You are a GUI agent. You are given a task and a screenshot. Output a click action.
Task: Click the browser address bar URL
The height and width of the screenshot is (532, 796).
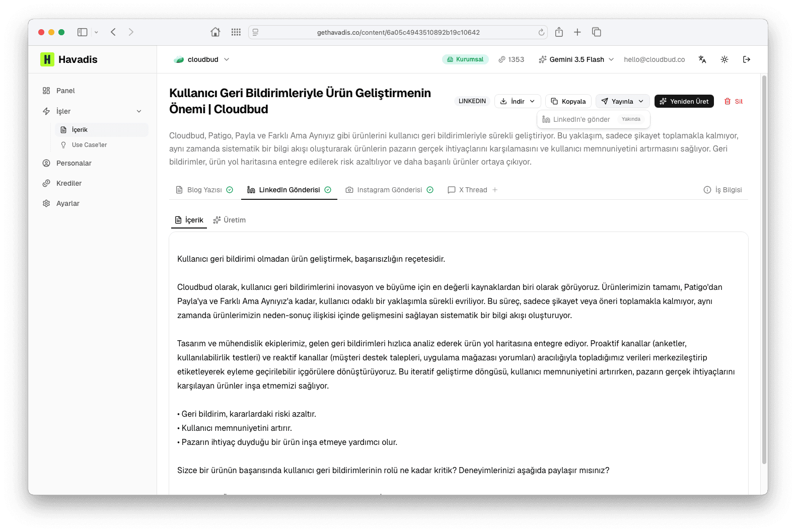(x=398, y=32)
